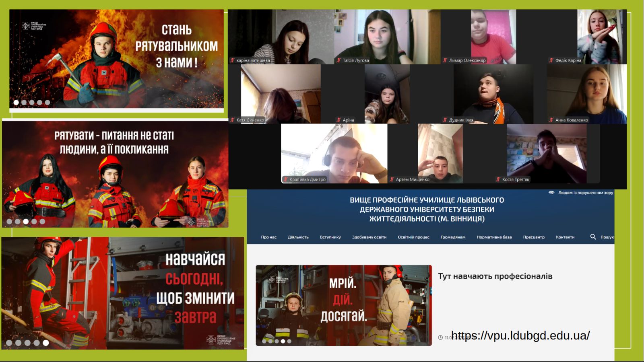Click muted mic icon beside Костя Трет'як
Viewport: 644px width, 362px height.
pyautogui.click(x=498, y=179)
